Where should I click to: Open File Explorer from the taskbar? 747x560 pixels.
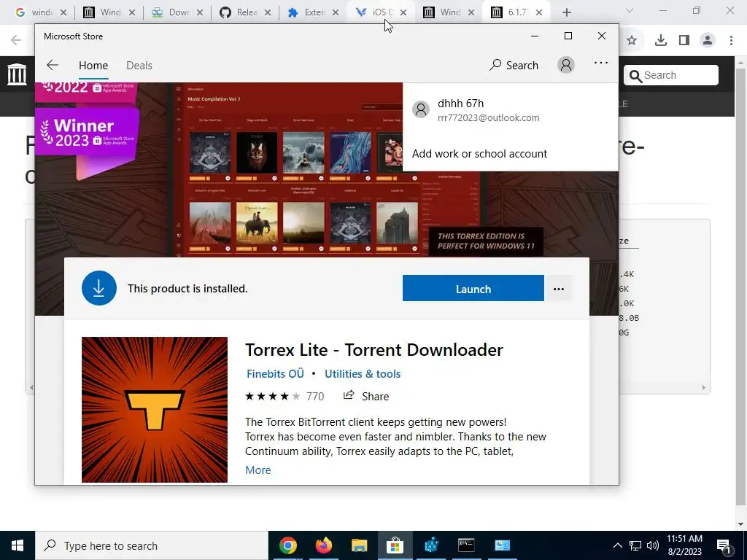click(359, 545)
